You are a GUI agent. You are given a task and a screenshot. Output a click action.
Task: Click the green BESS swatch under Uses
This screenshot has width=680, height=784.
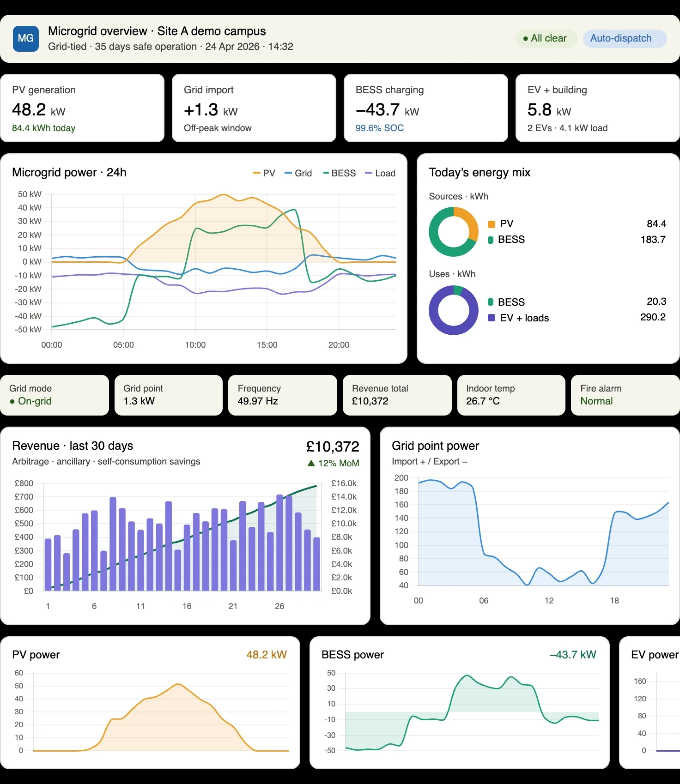491,302
